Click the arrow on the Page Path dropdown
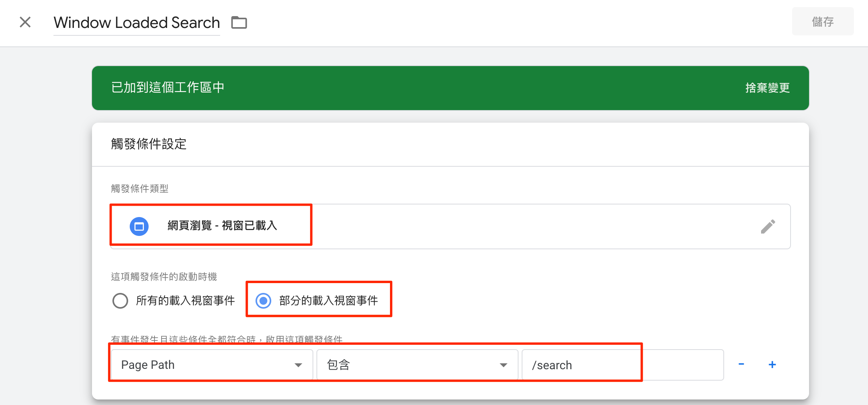 (x=298, y=365)
